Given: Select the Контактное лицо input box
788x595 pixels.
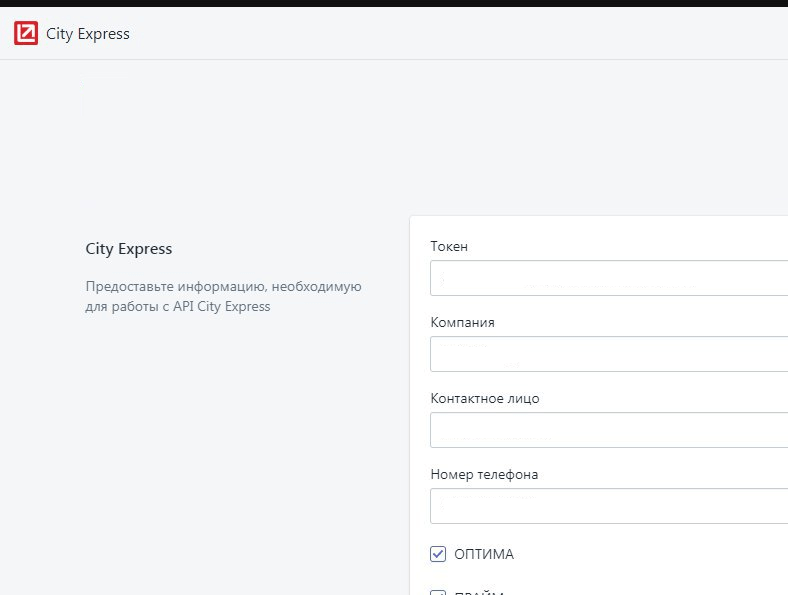Looking at the screenshot, I should 609,430.
